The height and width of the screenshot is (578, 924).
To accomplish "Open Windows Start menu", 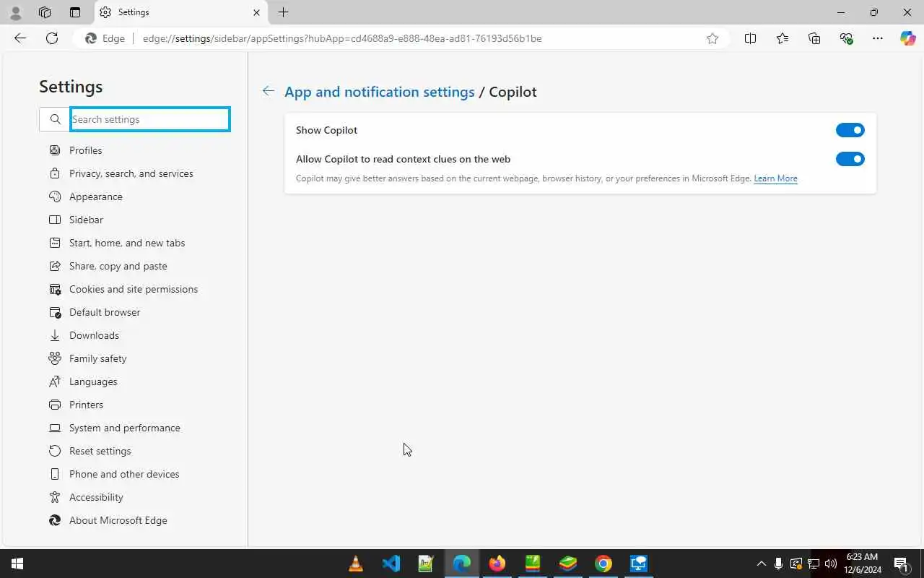I will (17, 564).
